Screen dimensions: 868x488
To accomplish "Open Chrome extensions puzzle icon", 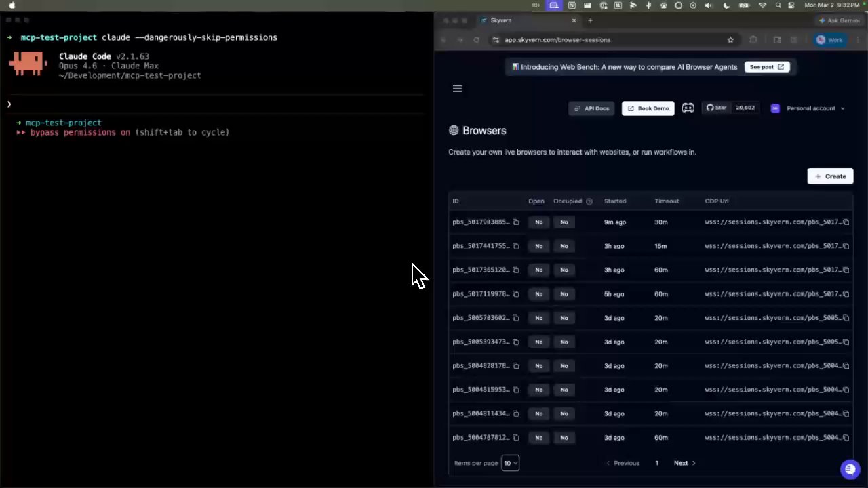I will (x=753, y=40).
